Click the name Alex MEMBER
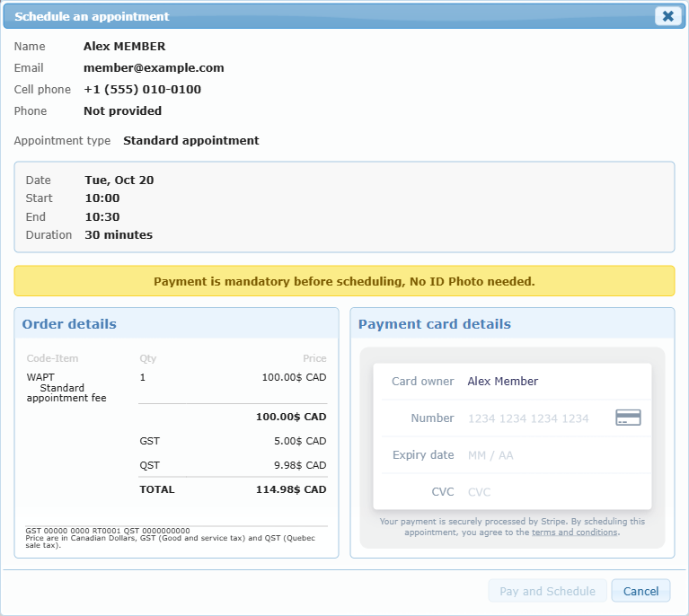The width and height of the screenshot is (689, 616). (124, 46)
